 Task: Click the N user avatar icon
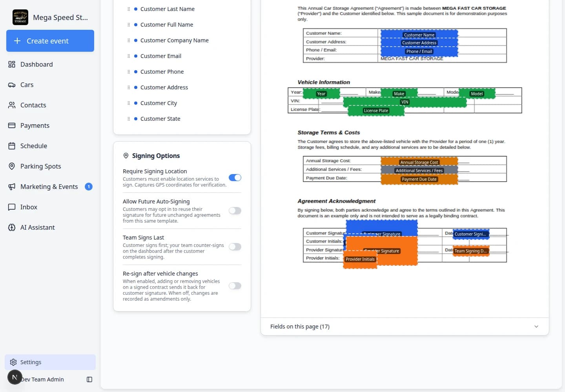pos(15,377)
